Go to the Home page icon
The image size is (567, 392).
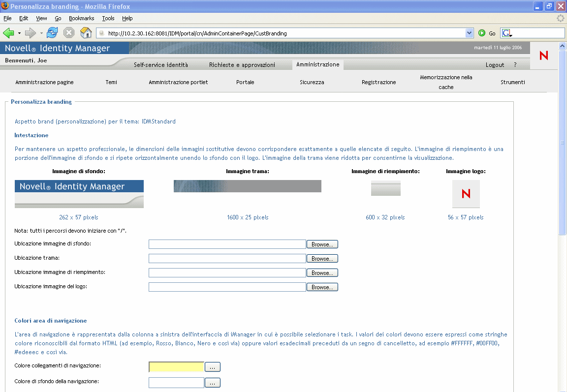point(86,33)
